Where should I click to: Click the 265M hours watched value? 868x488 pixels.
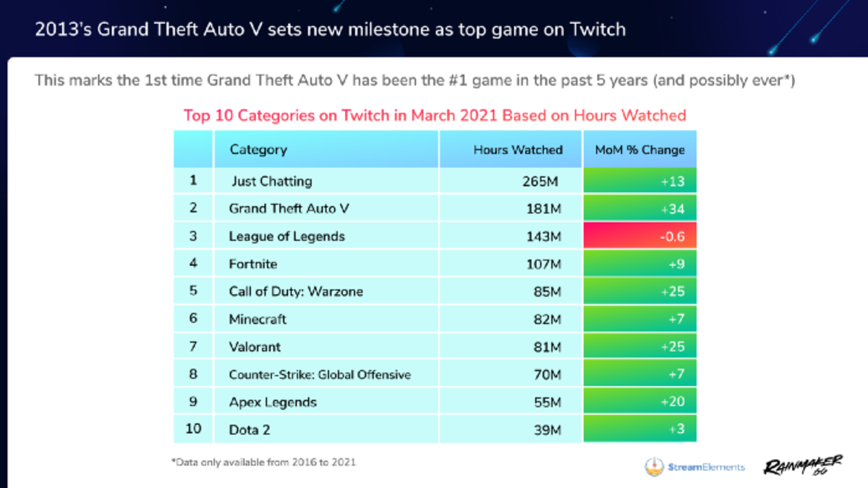tap(542, 182)
